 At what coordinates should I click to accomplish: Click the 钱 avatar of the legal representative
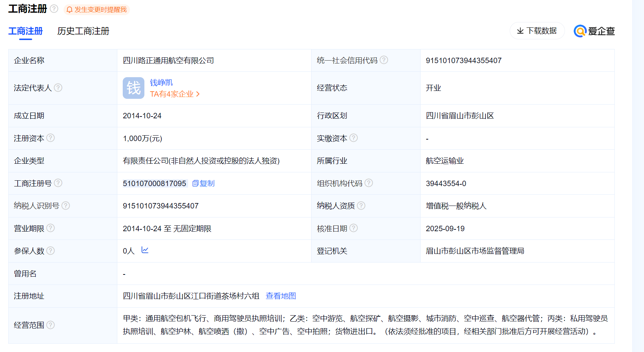click(x=134, y=88)
